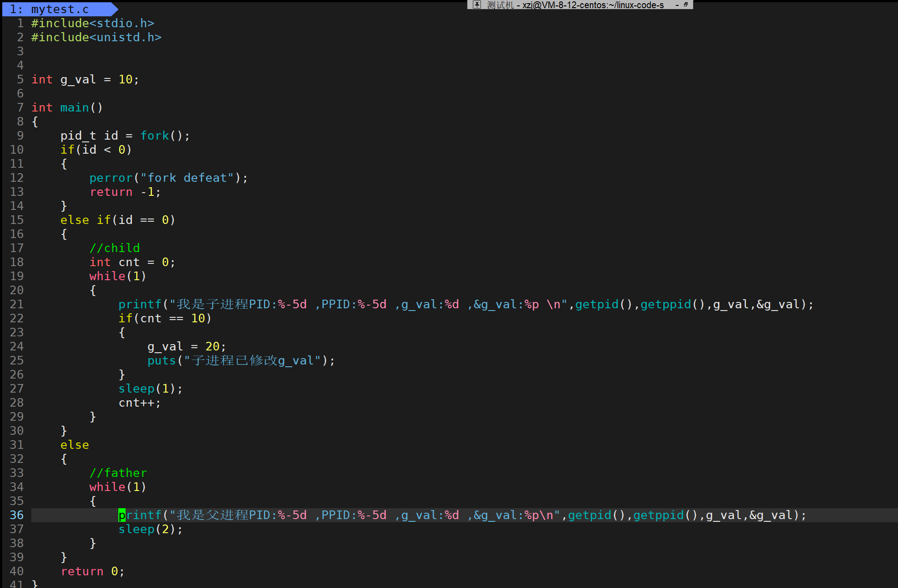
Task: Click on g_val = 20 assignment
Action: tap(186, 346)
